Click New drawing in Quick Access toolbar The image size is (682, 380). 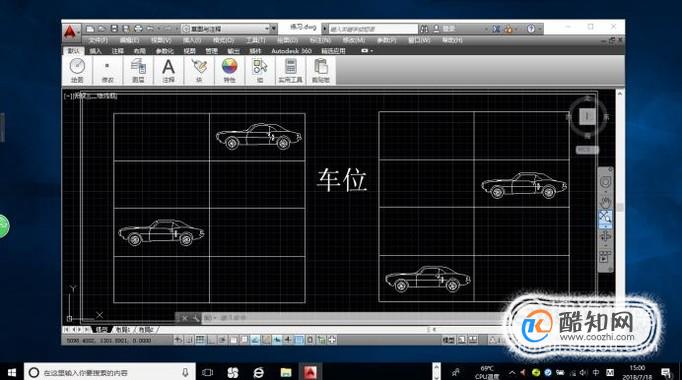(90, 29)
